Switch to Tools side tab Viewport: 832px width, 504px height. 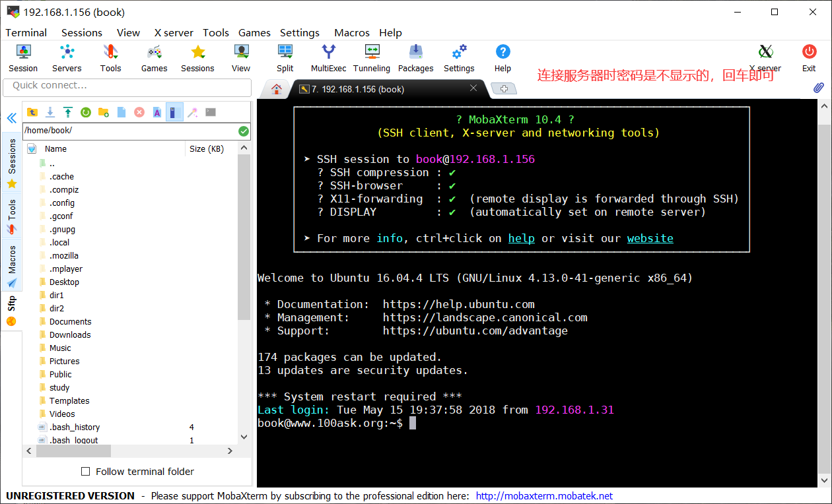[x=11, y=216]
